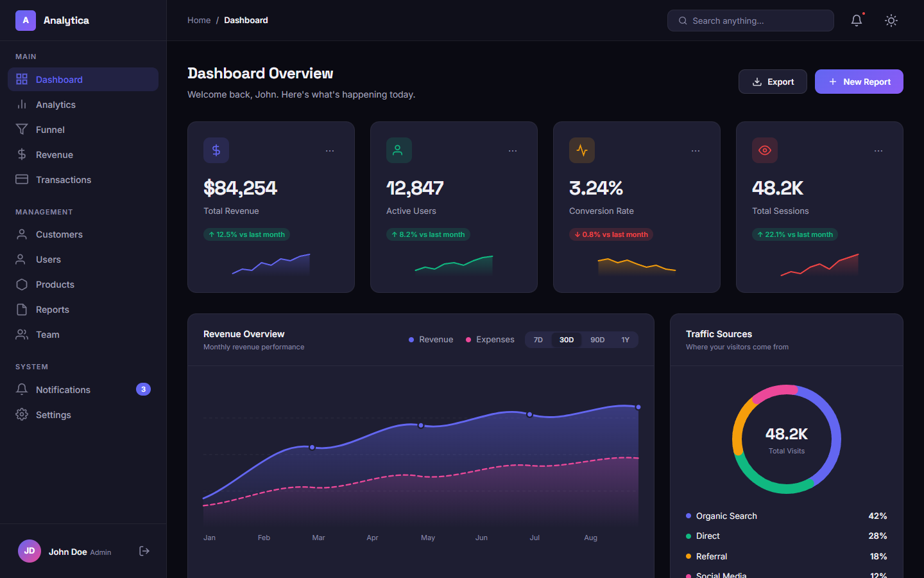Click the Search anything field

(x=751, y=21)
